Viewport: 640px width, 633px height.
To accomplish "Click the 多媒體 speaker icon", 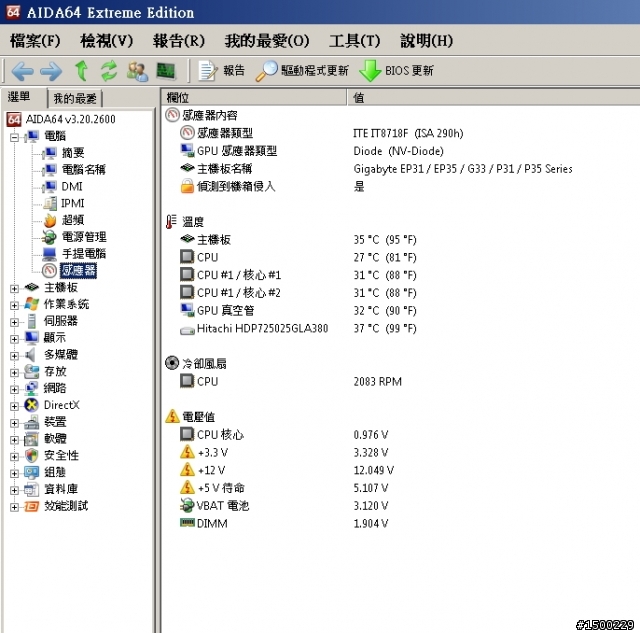I will 30,355.
